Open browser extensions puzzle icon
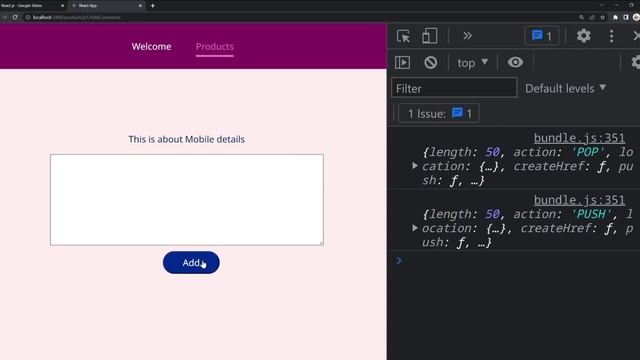The image size is (640, 360). coord(616,18)
